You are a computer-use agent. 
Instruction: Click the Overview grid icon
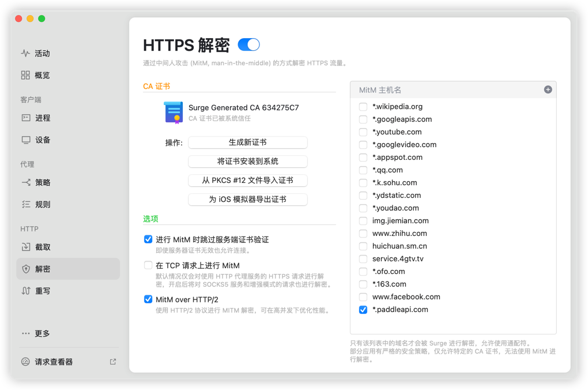point(25,75)
